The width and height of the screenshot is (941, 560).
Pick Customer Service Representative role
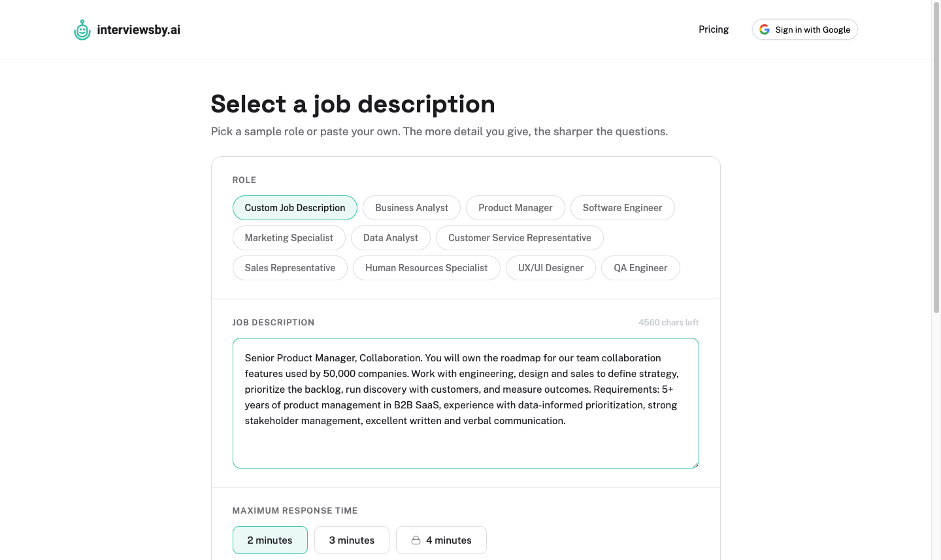(x=520, y=238)
